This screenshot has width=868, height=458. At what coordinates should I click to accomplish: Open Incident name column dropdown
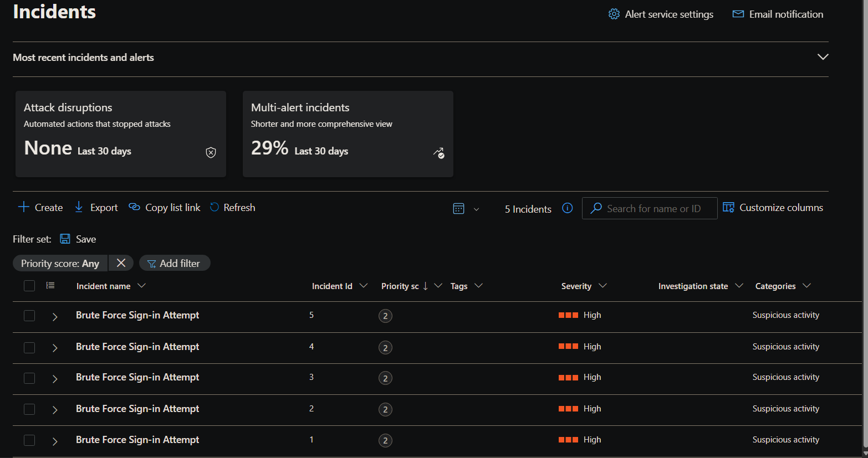[141, 286]
